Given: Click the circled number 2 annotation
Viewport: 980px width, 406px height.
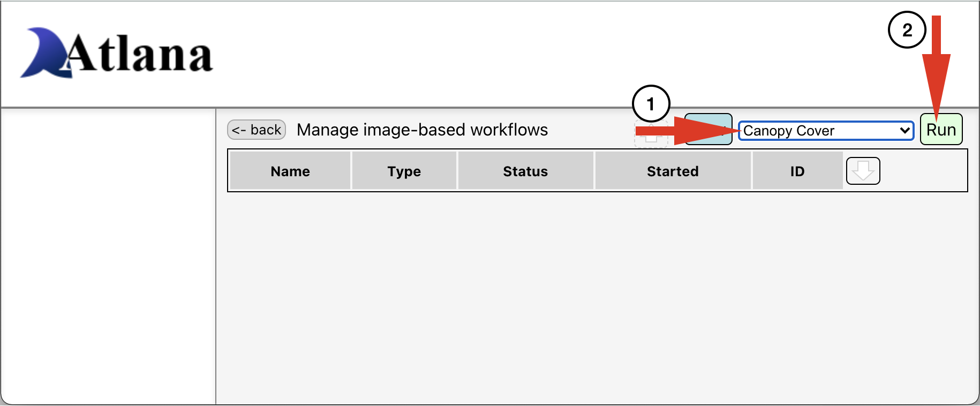Looking at the screenshot, I should pyautogui.click(x=907, y=30).
